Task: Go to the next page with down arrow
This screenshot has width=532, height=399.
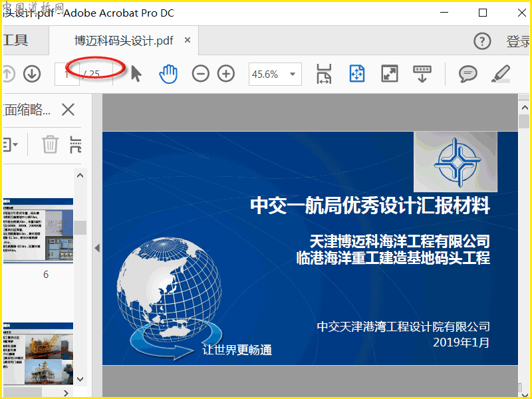Action: coord(32,74)
